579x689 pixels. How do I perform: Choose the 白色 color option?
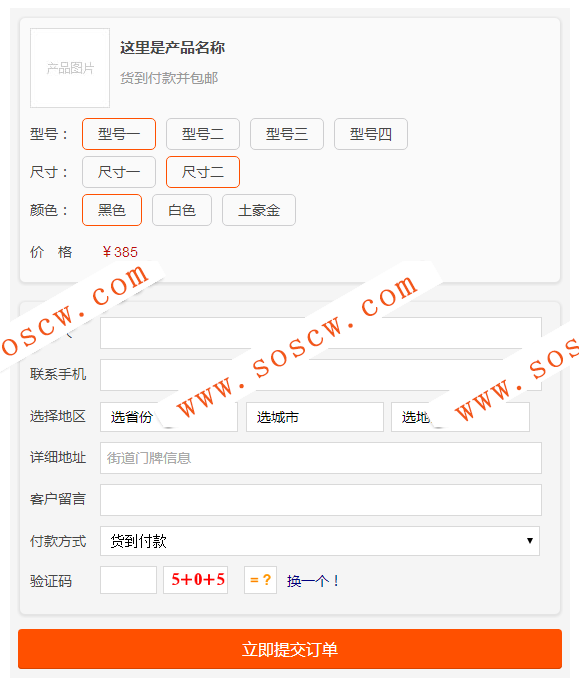pos(182,210)
